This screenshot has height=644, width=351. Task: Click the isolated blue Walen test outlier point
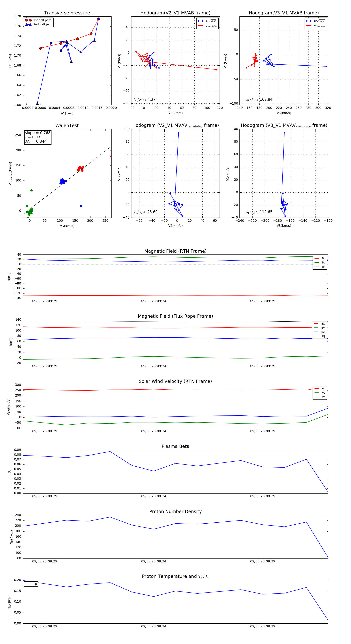[81, 206]
